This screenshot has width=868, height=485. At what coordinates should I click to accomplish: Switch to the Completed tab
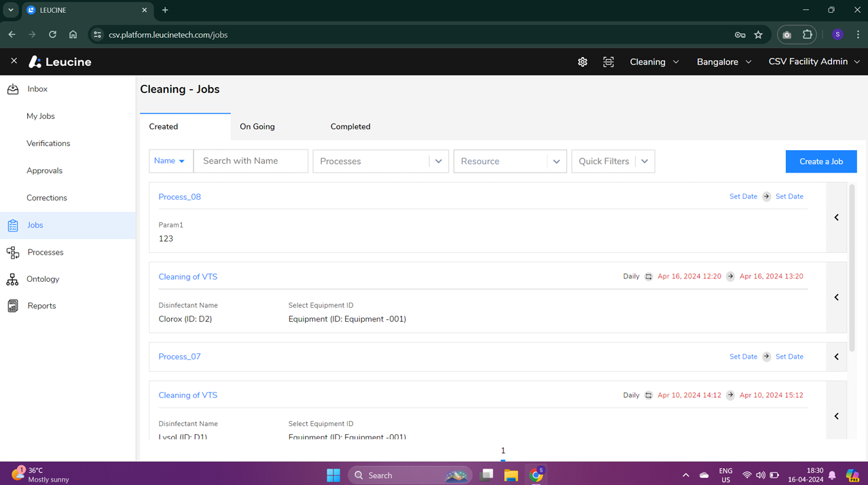click(350, 126)
